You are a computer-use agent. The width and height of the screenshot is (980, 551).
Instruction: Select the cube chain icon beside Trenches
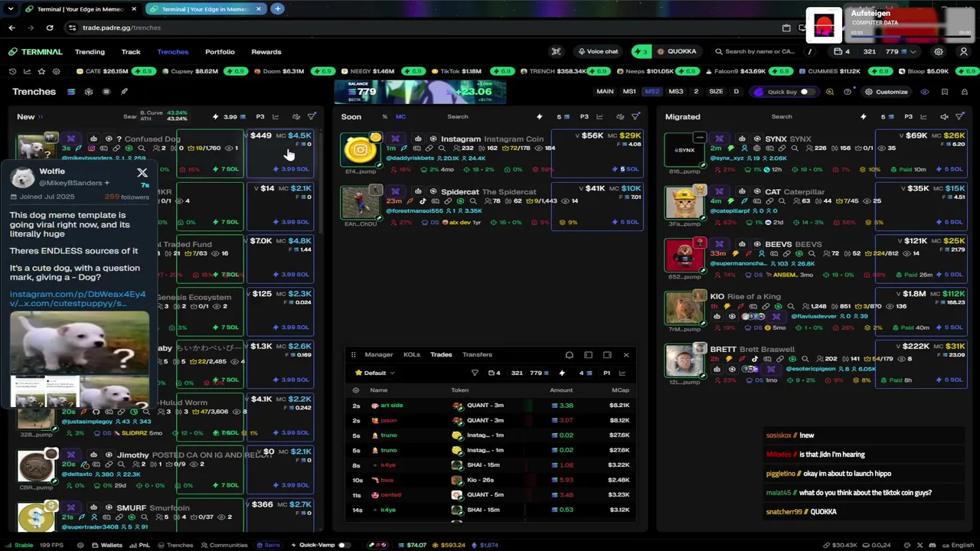point(89,92)
